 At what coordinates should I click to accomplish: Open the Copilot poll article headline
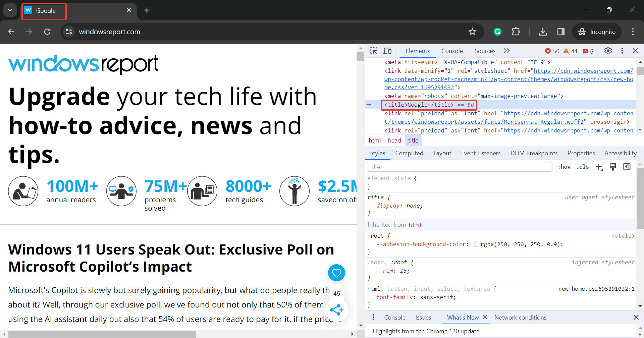coord(171,258)
